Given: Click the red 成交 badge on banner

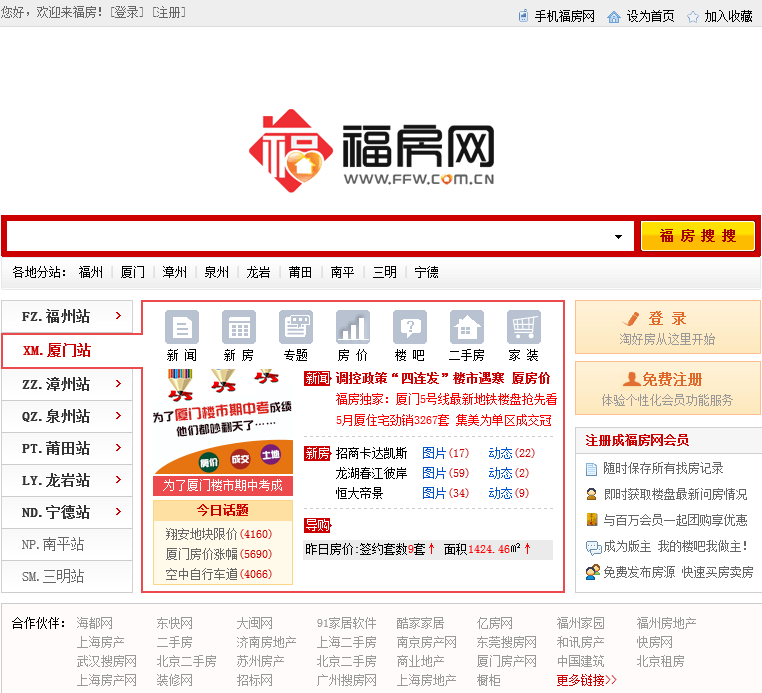Looking at the screenshot, I should click(240, 459).
